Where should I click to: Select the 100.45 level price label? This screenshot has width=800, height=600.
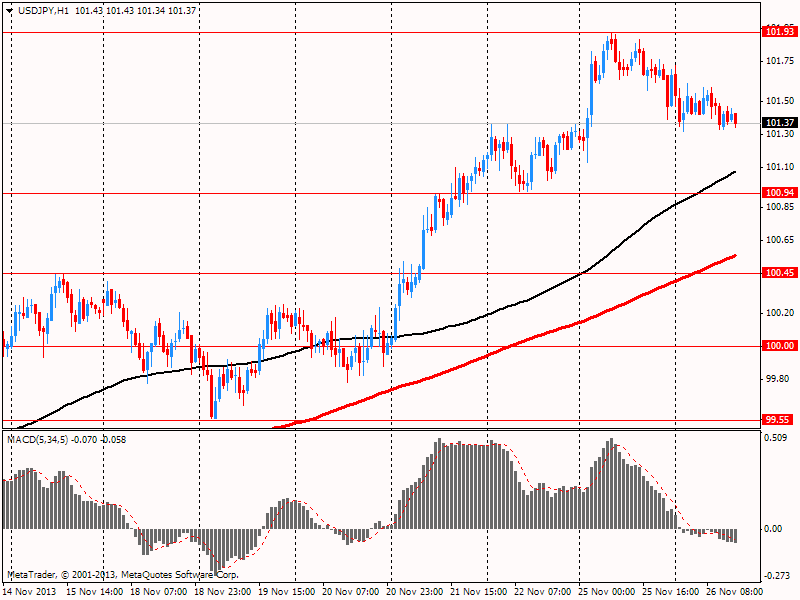click(x=780, y=272)
